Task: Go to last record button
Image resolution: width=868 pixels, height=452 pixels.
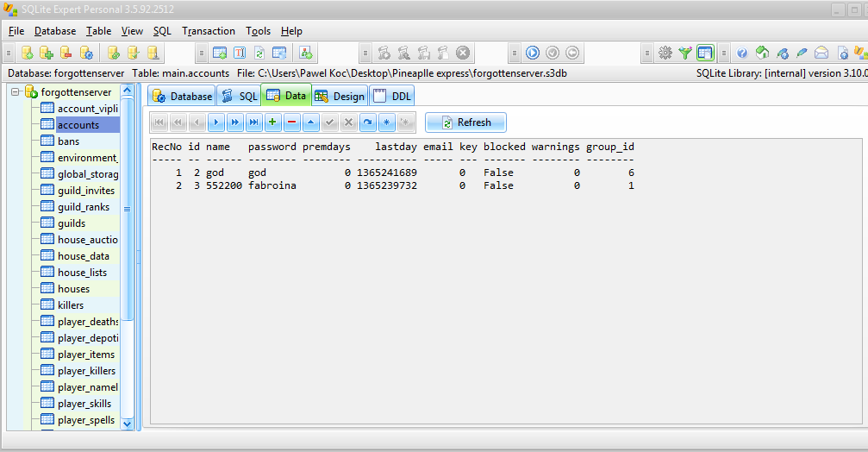Action: (253, 122)
